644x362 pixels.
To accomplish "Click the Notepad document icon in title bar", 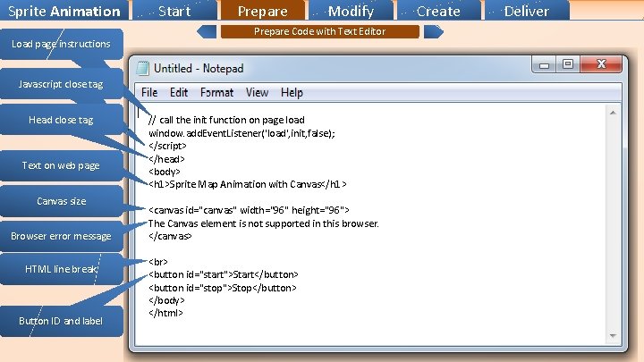I will coord(142,68).
